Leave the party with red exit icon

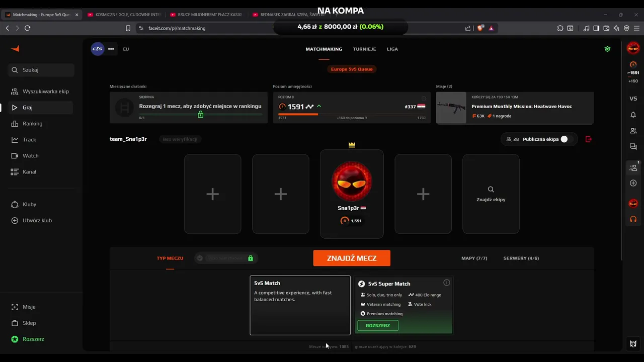589,139
